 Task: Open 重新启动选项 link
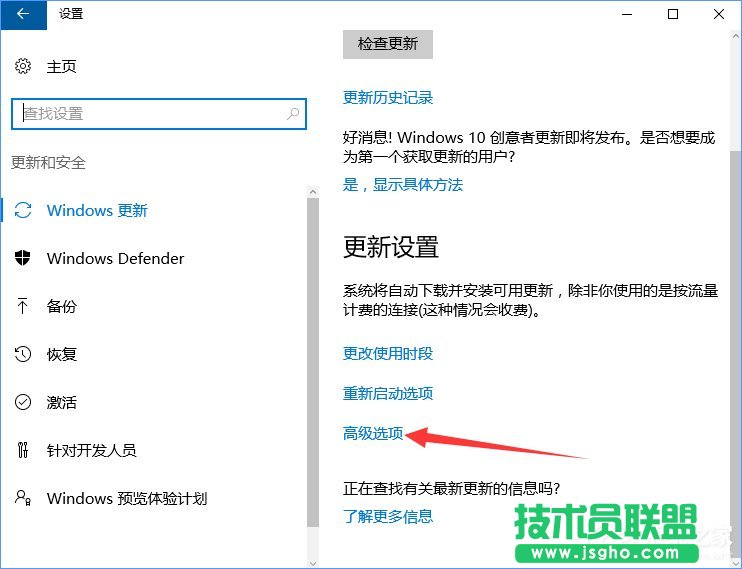pos(388,393)
